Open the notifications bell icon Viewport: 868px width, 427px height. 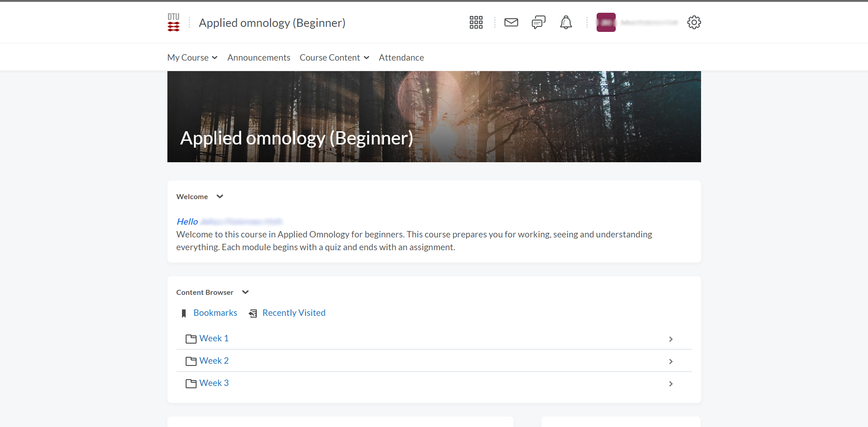pyautogui.click(x=566, y=22)
